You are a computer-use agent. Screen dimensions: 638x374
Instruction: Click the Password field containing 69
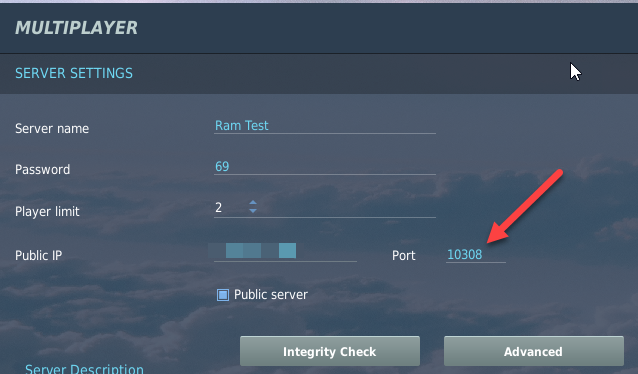pyautogui.click(x=325, y=166)
